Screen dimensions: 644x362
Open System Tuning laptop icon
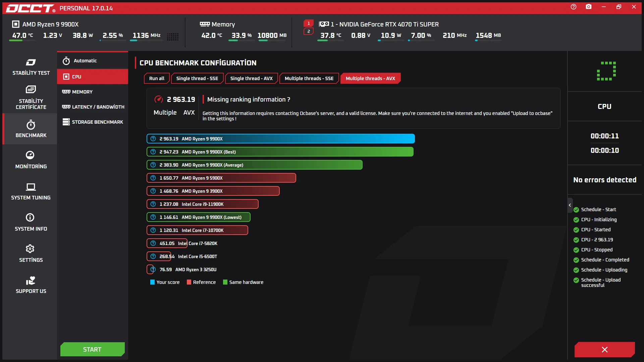tap(31, 187)
